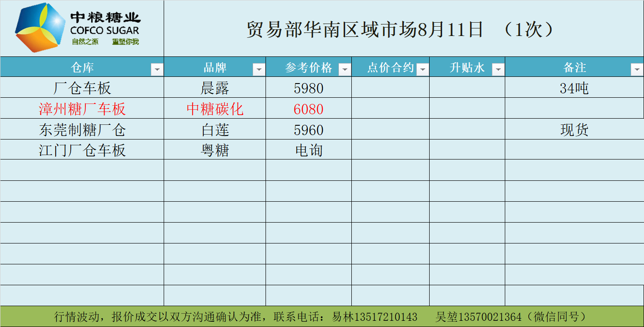Viewport: 644px width, 327px height.
Task: Click the red price cell 6080
Action: 309,109
